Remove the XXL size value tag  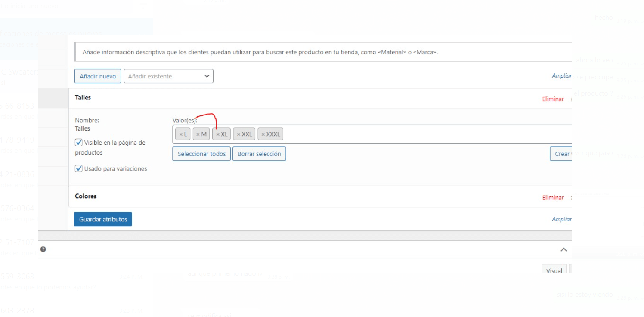click(238, 134)
